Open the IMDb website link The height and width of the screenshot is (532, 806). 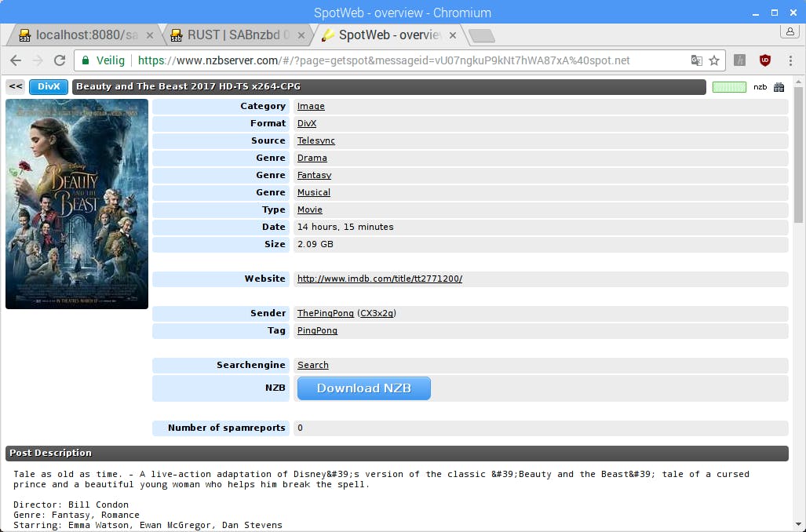pyautogui.click(x=380, y=279)
